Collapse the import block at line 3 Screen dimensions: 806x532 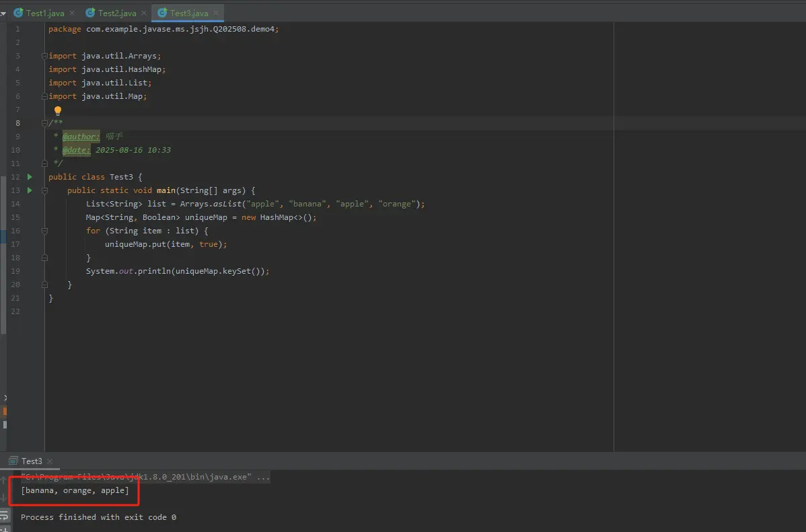point(44,56)
